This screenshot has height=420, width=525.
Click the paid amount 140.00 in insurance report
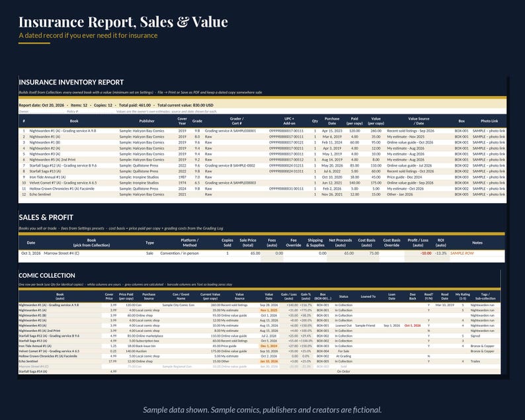pos(354,183)
